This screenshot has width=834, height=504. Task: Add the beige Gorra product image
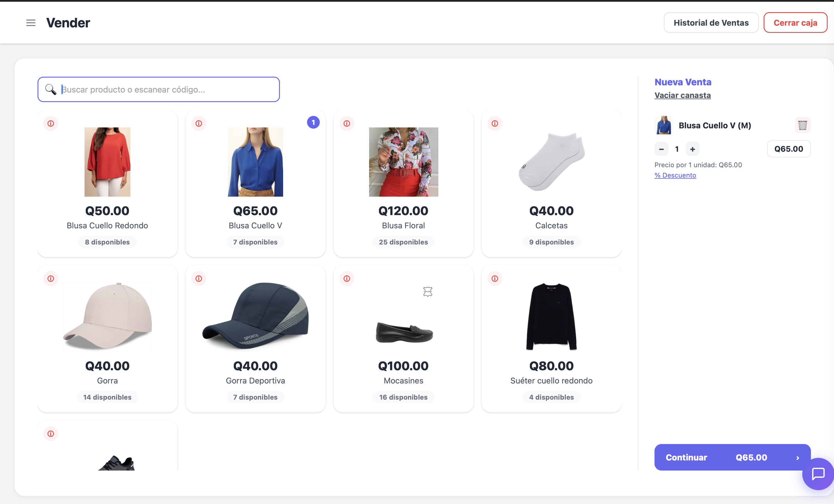[x=107, y=317]
